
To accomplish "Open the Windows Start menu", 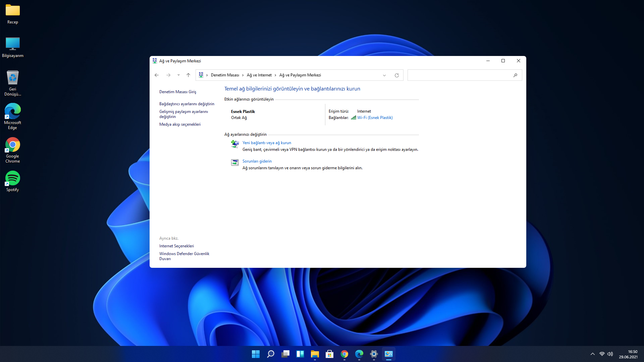I will coord(256,354).
